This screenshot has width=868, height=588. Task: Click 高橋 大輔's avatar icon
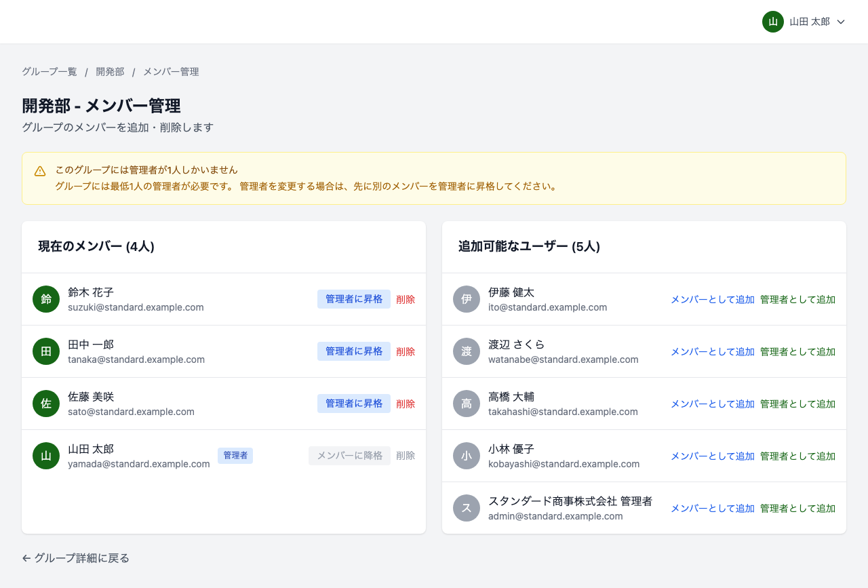pyautogui.click(x=467, y=404)
